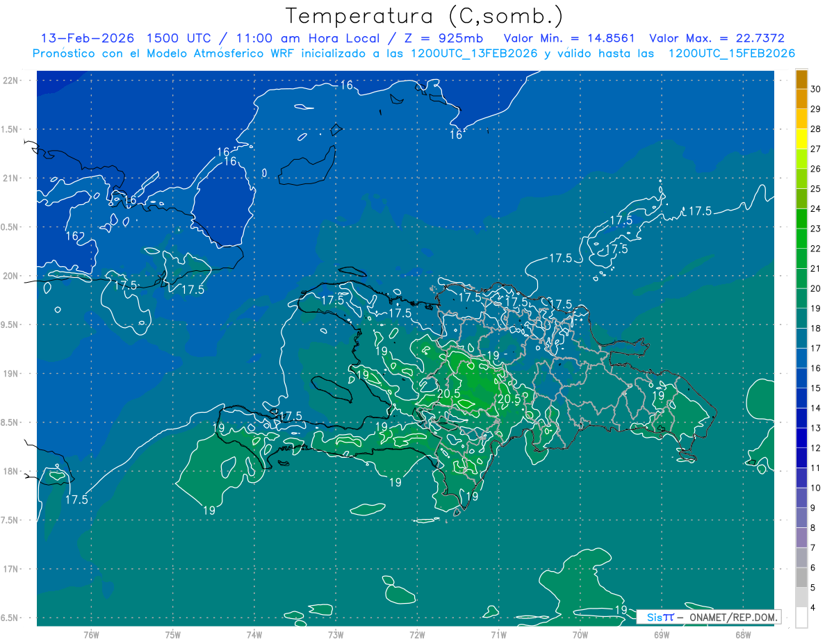Click the '75W' longitude axis label
Screen dimensions: 834x644
(x=173, y=635)
